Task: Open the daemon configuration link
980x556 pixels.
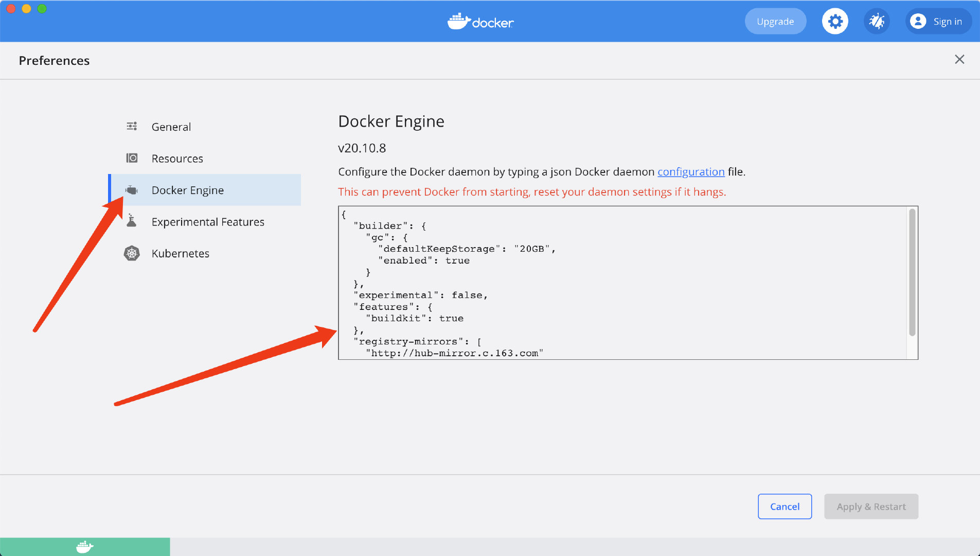Action: 691,172
